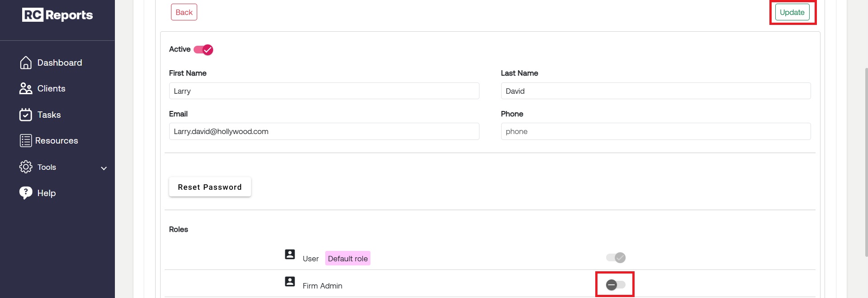Image resolution: width=868 pixels, height=298 pixels.
Task: Click the Update button
Action: coord(792,12)
